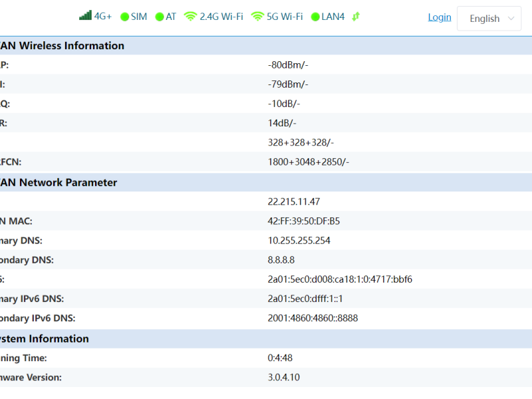Screen dimensions: 532x399
Task: Click the running time value 0:4:48
Action: point(280,358)
